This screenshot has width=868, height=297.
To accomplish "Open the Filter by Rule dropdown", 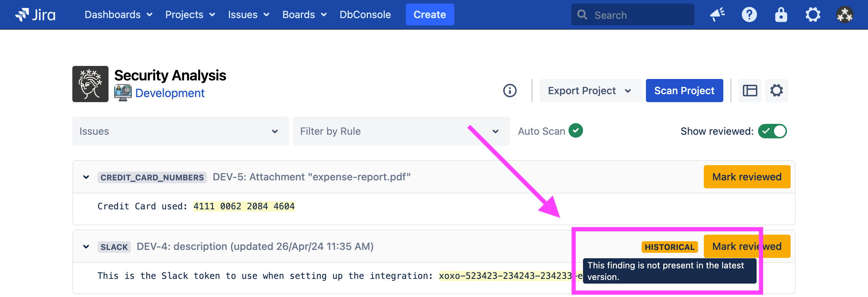I will pyautogui.click(x=401, y=131).
